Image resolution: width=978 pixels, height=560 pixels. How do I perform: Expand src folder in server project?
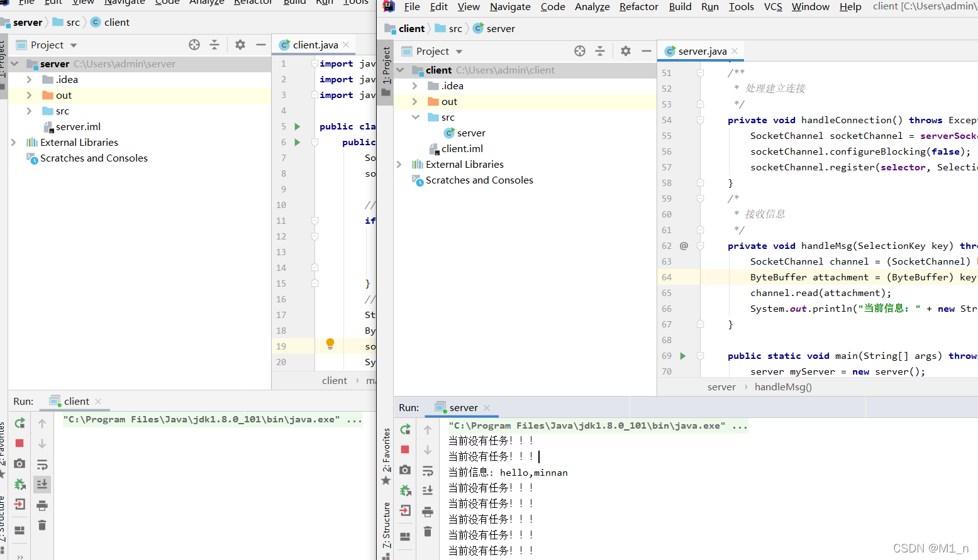tap(29, 111)
